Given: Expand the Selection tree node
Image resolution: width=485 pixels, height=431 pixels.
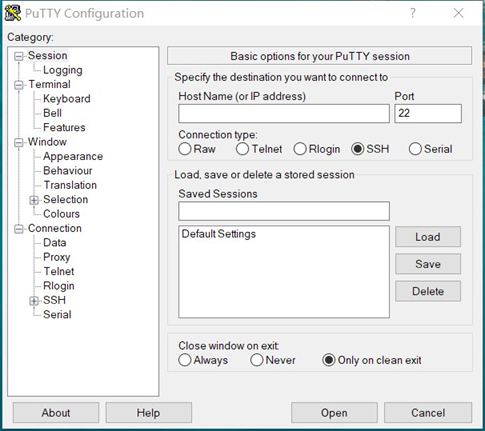Looking at the screenshot, I should coord(34,200).
